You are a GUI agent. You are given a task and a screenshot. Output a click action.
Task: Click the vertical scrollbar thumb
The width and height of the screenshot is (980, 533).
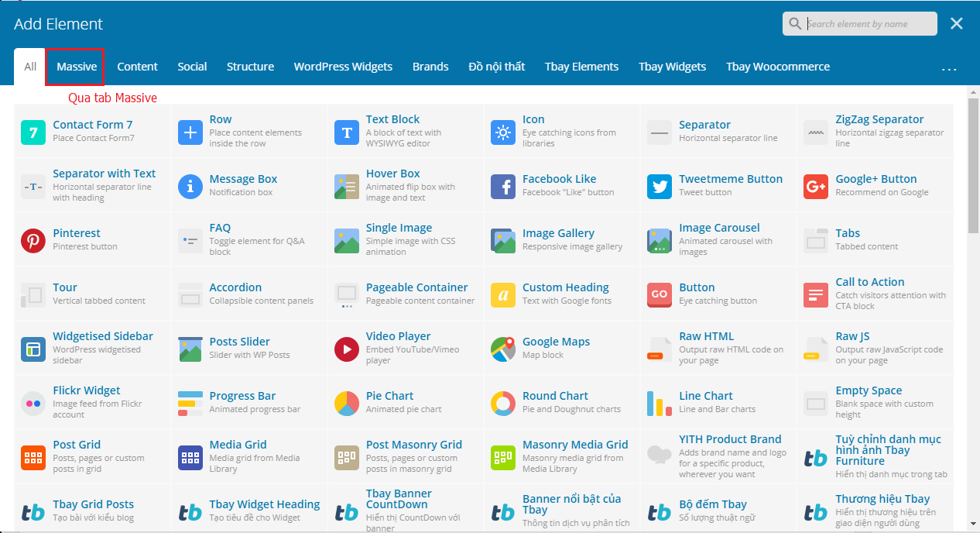(974, 165)
